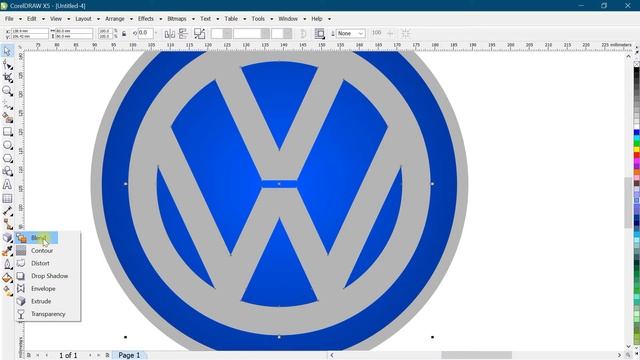Viewport: 640px width, 360px height.
Task: Select the Fill tool bucket
Action: tap(7, 278)
